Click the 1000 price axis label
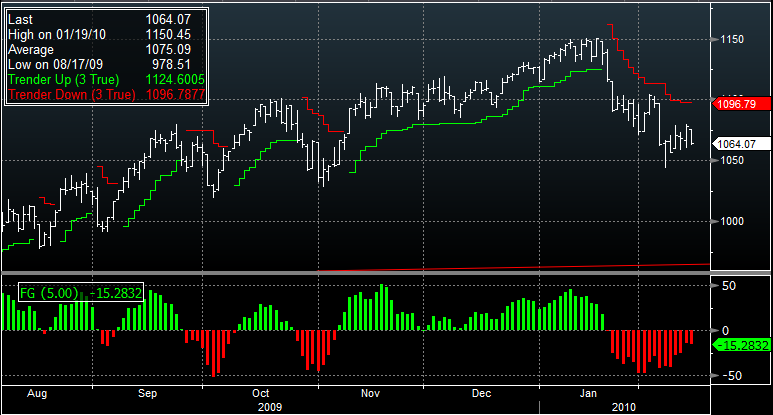 [732, 221]
